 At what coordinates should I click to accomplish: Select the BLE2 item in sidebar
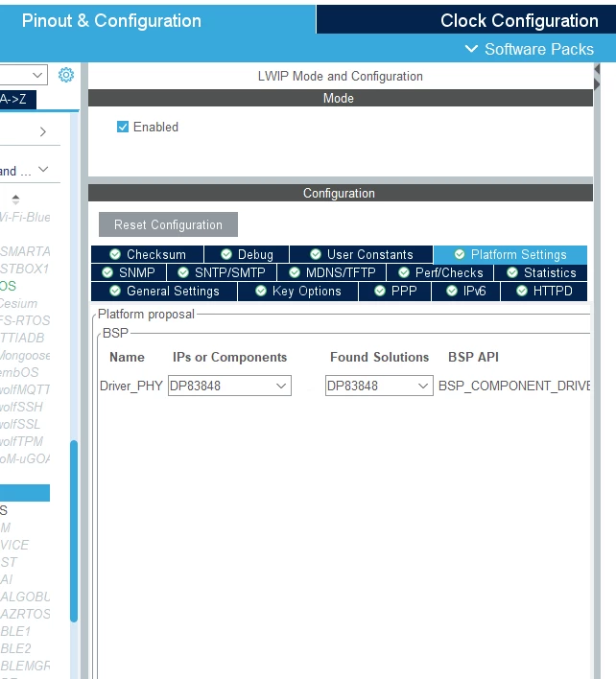point(16,648)
